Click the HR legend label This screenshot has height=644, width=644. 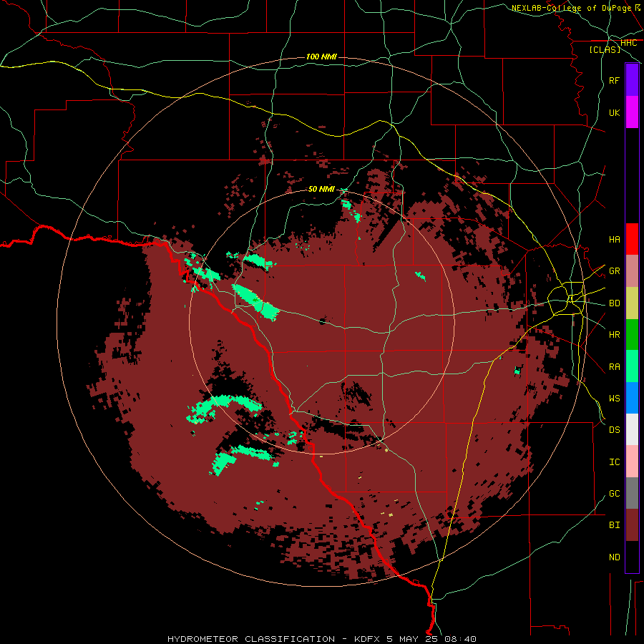point(614,335)
